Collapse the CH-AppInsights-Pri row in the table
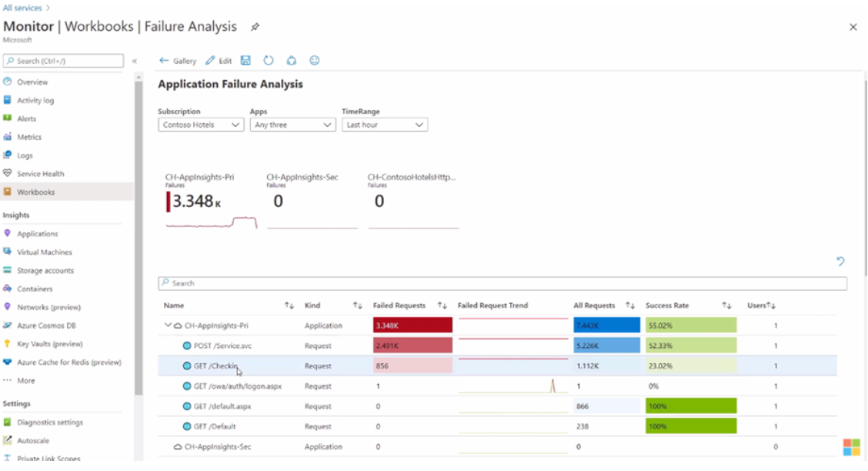This screenshot has height=471, width=868. 168,326
